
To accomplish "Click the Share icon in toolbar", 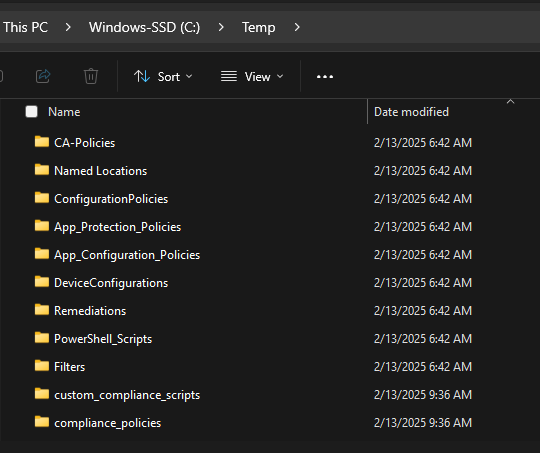I will click(43, 76).
